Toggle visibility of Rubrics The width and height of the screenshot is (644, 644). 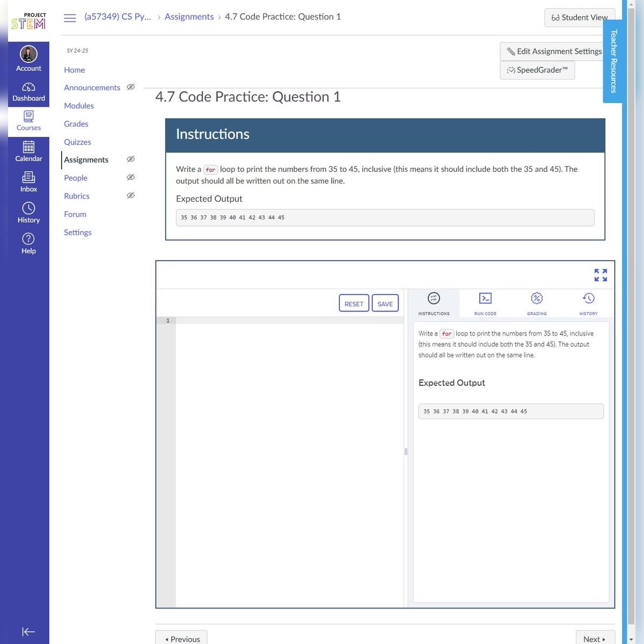tap(130, 195)
